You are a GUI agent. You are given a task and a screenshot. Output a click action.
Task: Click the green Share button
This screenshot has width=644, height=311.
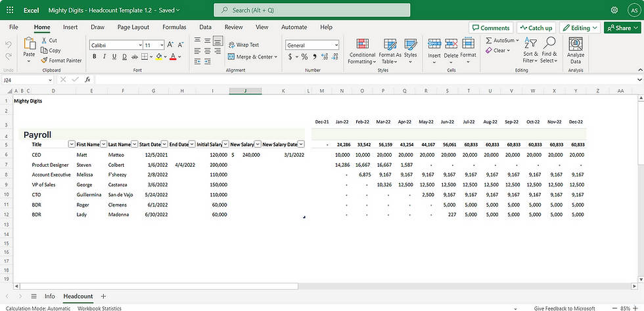(x=622, y=28)
